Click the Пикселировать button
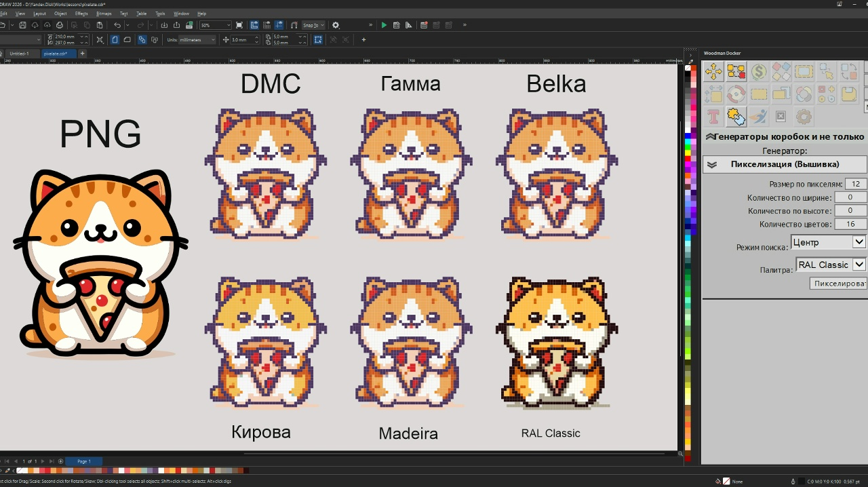Viewport: 868px width, 487px height. point(839,284)
